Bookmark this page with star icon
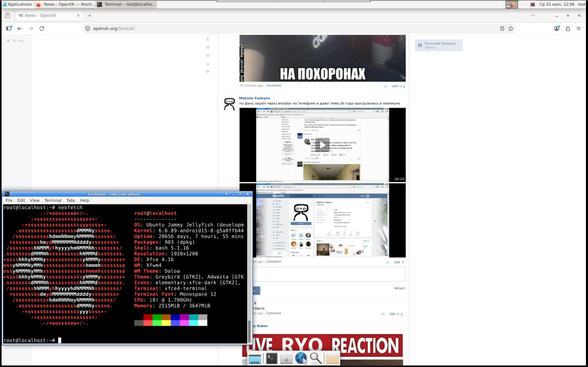Viewport: 588px width, 367px height. 511,28
